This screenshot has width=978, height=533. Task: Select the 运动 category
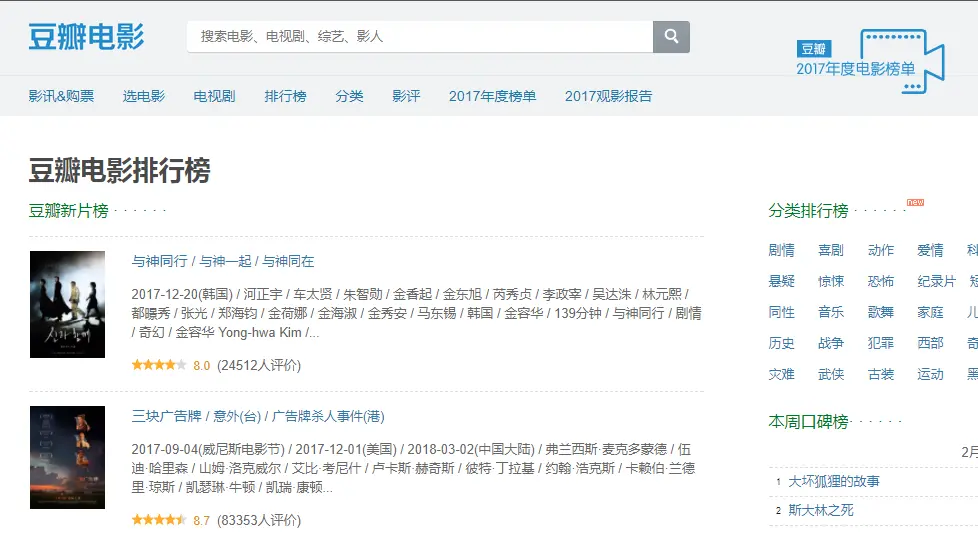tap(930, 374)
